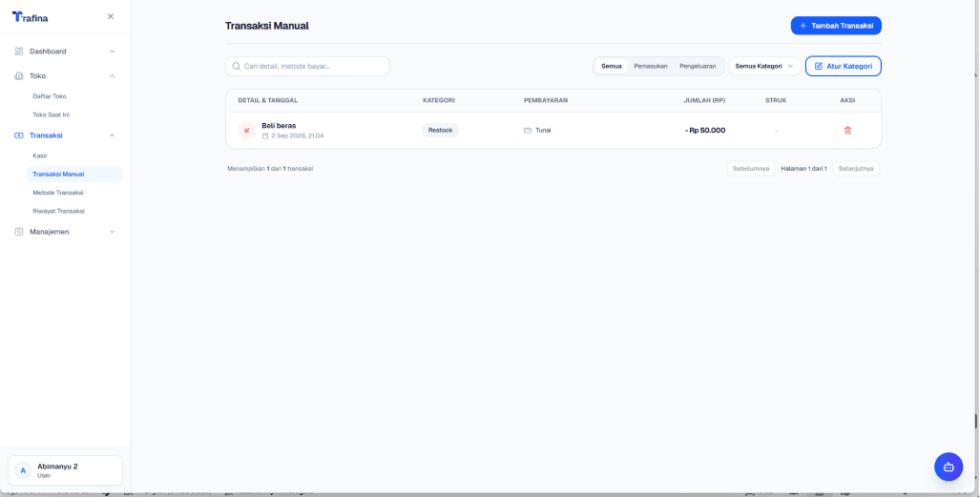Click the expense arrow icon for Beli beras
Viewport: 980px width, 498px height.
tap(247, 130)
